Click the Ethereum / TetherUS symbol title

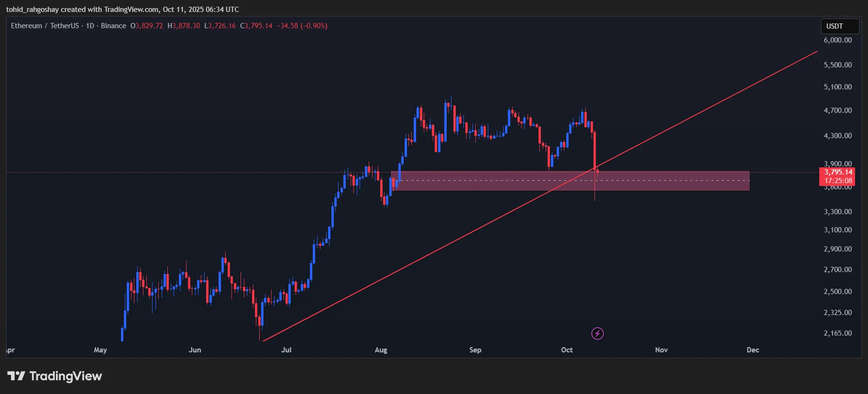[44, 26]
